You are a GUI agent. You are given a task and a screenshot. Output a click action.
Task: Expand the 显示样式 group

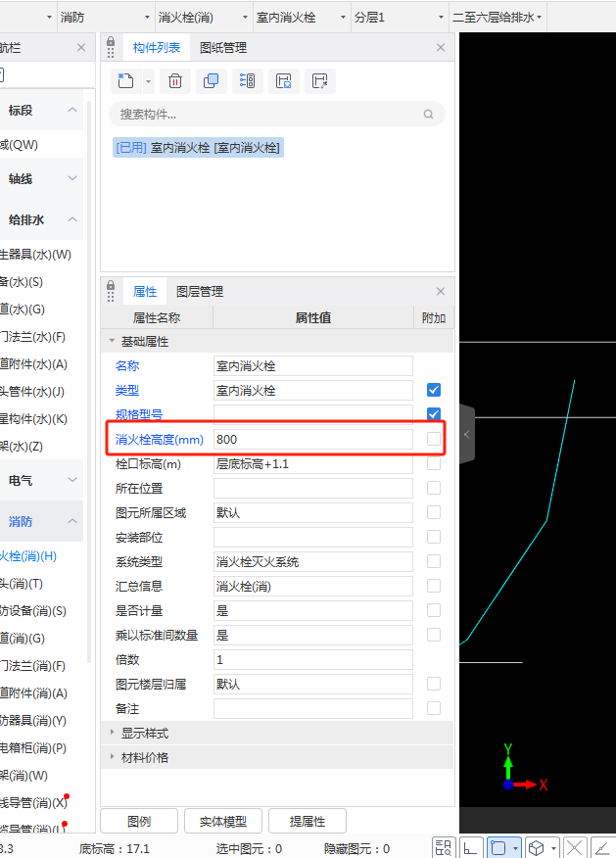coord(112,733)
